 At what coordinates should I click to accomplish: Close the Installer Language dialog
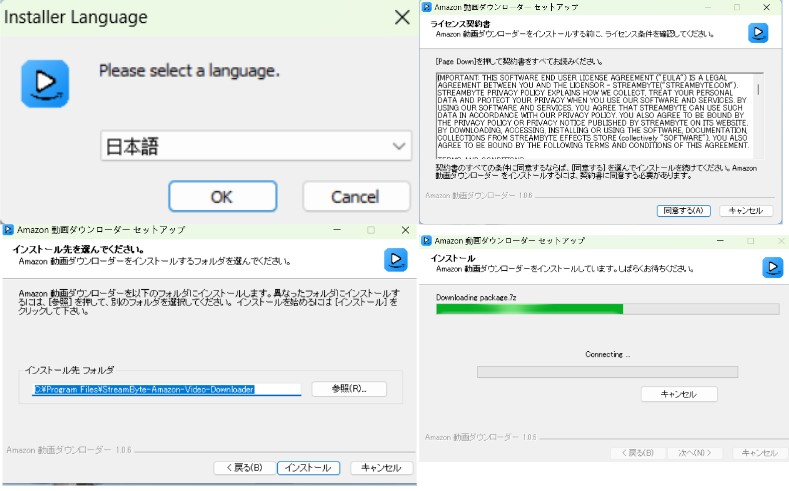(402, 17)
